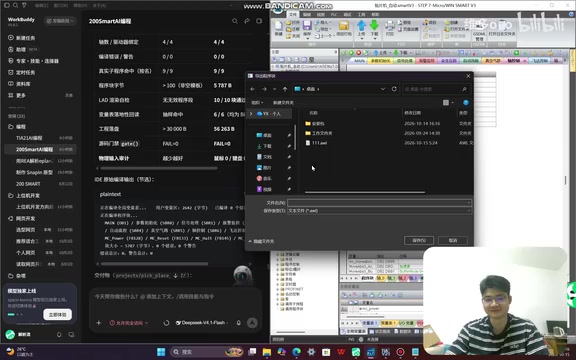Click the user avatar in the WorkBuddy sidebar

10,334
